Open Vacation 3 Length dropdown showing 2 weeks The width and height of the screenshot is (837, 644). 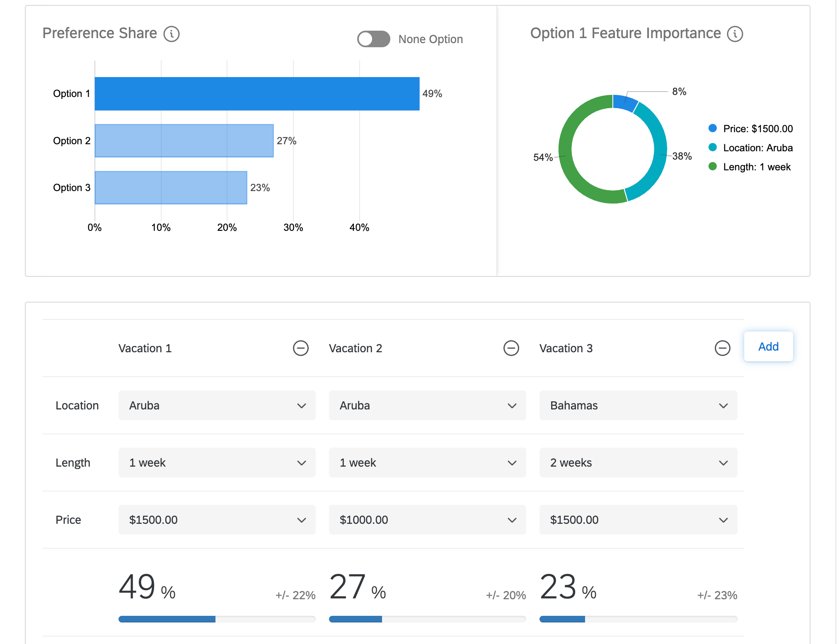(638, 462)
